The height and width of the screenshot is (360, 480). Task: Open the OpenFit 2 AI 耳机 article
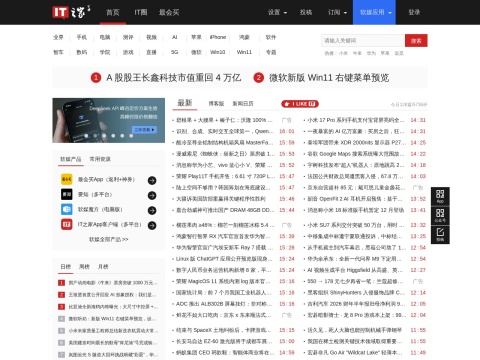355,199
